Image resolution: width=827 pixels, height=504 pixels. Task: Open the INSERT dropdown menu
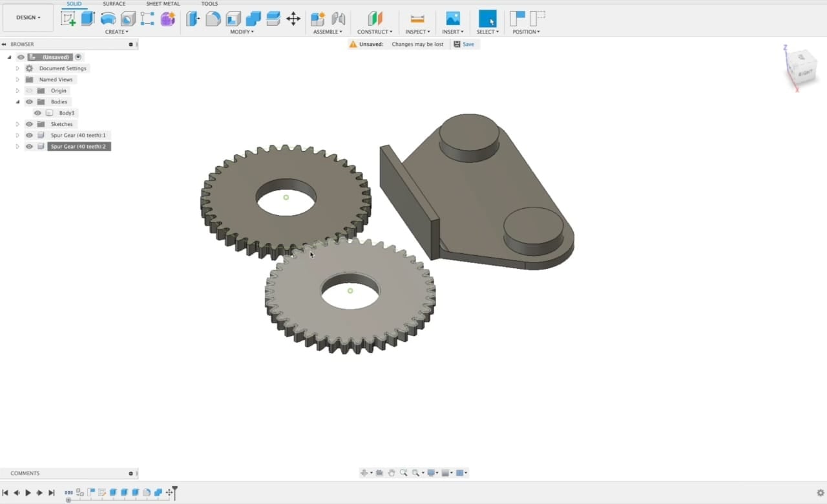[453, 32]
